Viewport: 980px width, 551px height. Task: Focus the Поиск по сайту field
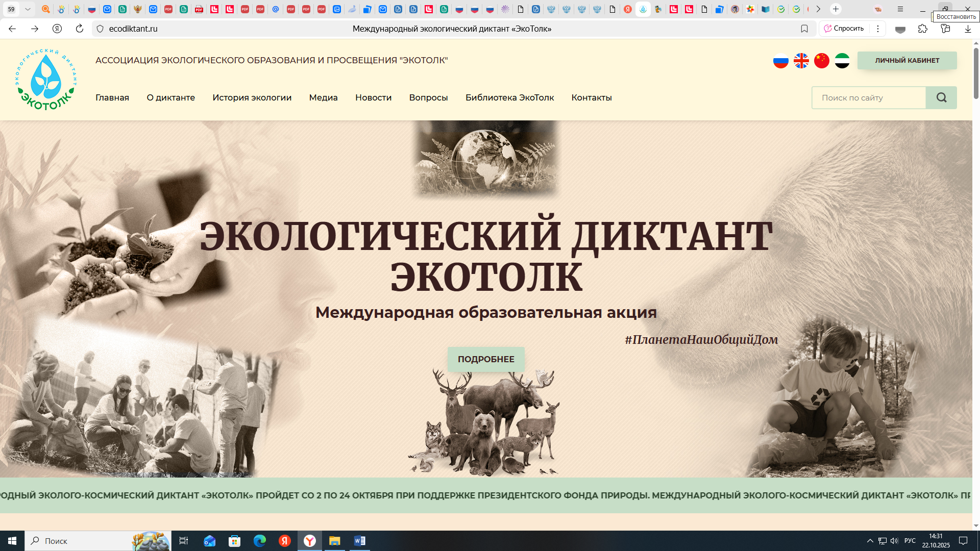(869, 97)
